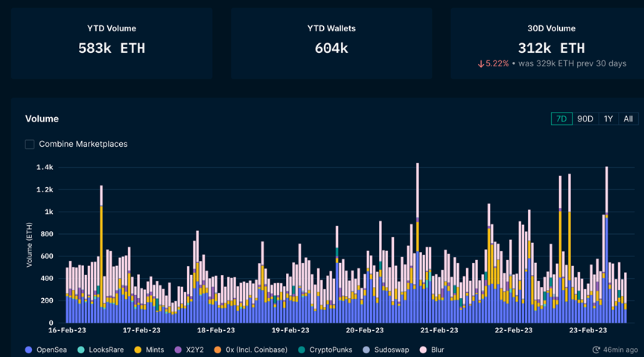This screenshot has height=357, width=644.
Task: Click the 0x (Incl. Coinbase) legend dot
Action: 217,350
